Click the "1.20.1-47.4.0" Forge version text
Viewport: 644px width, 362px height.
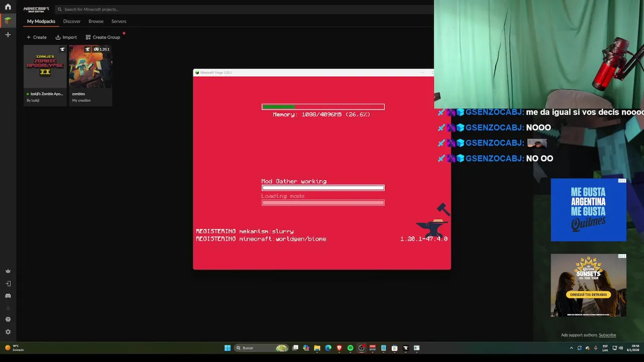424,239
